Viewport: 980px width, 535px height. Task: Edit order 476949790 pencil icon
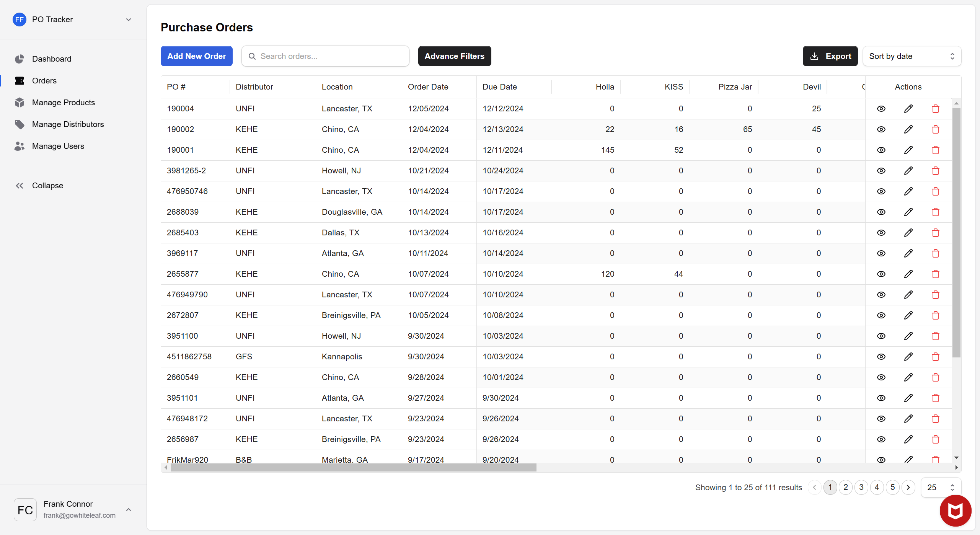(x=908, y=295)
